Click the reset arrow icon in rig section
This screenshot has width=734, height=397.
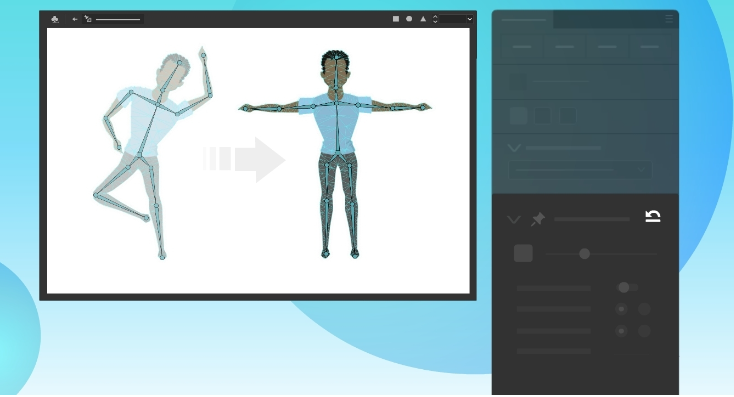(x=653, y=216)
